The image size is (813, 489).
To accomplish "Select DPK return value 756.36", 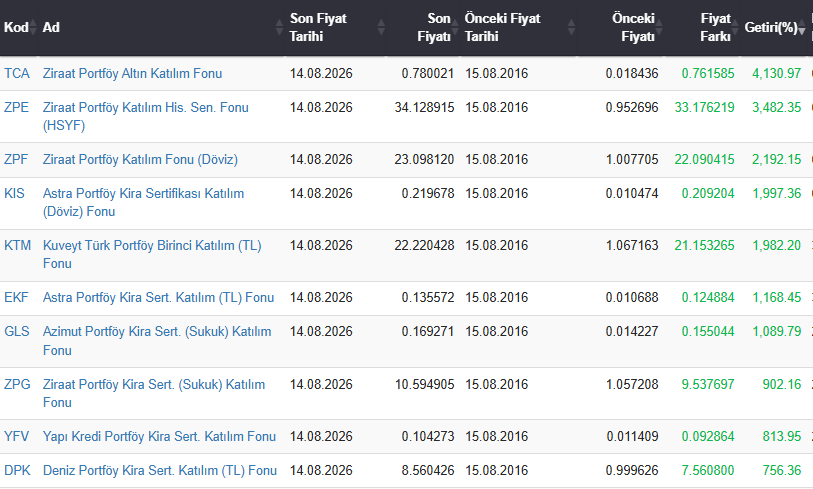I will (782, 470).
